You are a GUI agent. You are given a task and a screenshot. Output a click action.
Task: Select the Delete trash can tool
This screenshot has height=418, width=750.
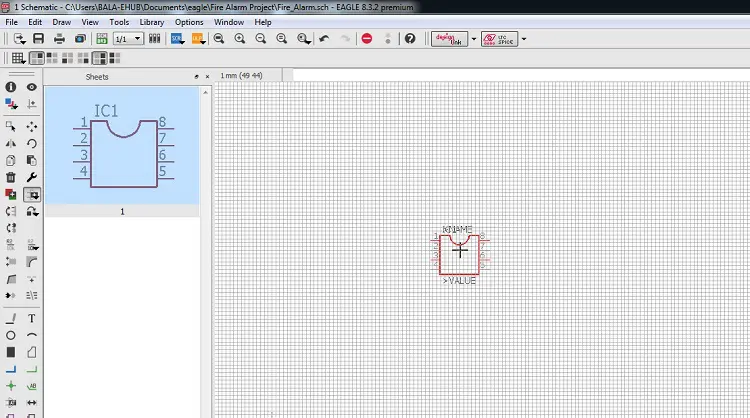[11, 177]
